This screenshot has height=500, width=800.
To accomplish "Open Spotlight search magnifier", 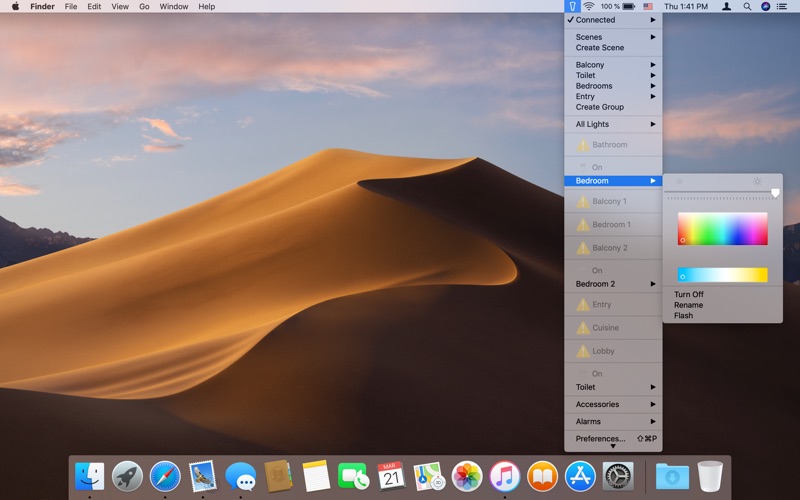I will [747, 7].
